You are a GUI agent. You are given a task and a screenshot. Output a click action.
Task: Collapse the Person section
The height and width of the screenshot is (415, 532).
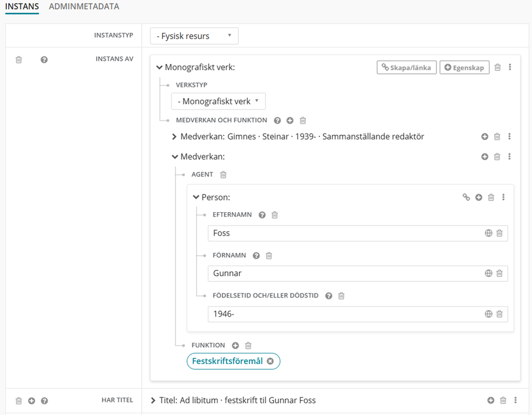(x=196, y=197)
